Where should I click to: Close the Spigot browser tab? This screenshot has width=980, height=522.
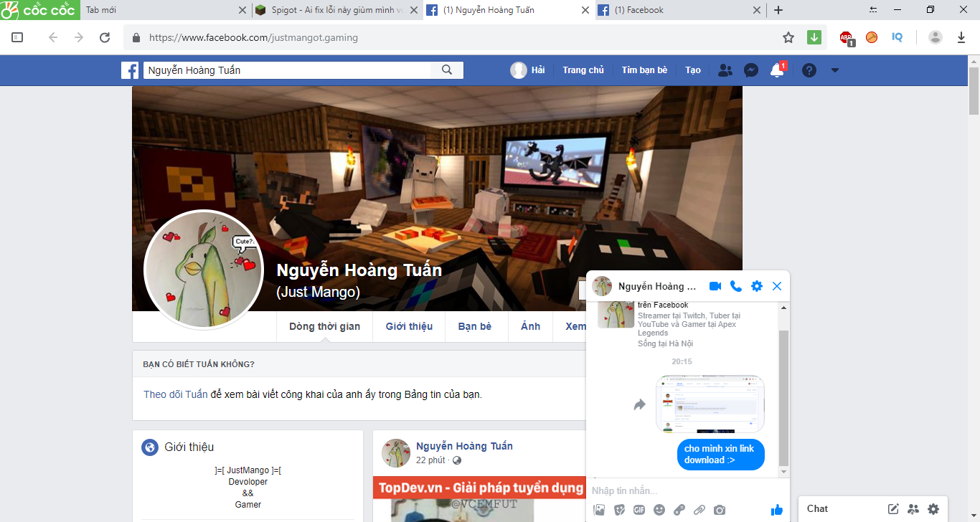[x=413, y=10]
